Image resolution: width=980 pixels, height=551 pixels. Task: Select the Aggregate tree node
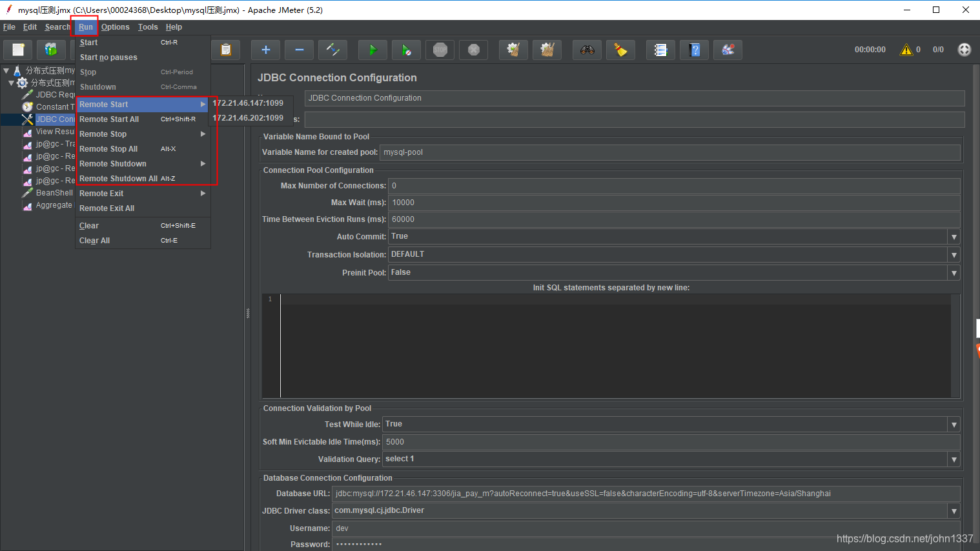[49, 205]
